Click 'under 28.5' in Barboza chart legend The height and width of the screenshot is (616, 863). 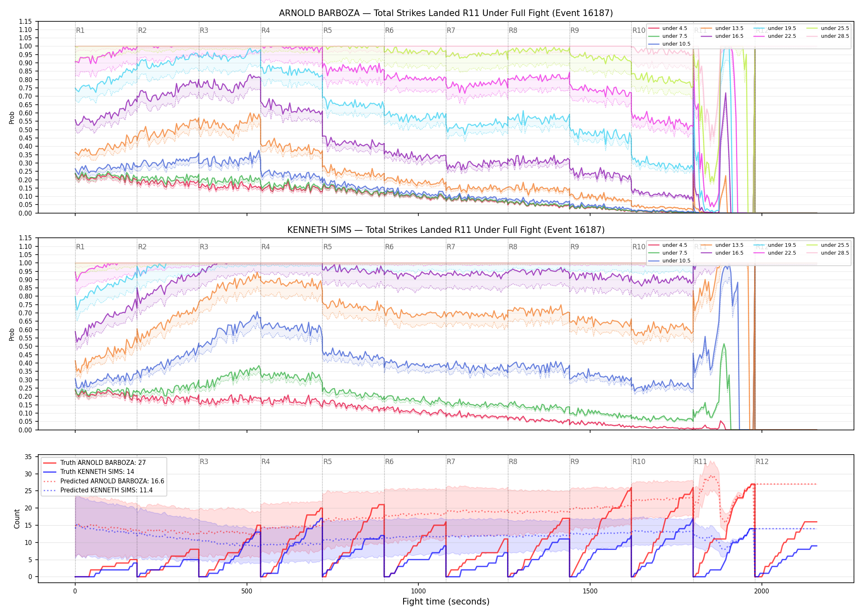pyautogui.click(x=835, y=36)
